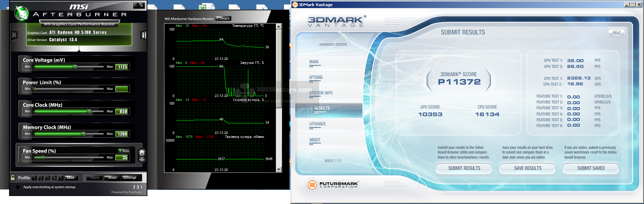Click the CPU score value 16134
Viewport: 644px width, 204px height.
[x=487, y=114]
